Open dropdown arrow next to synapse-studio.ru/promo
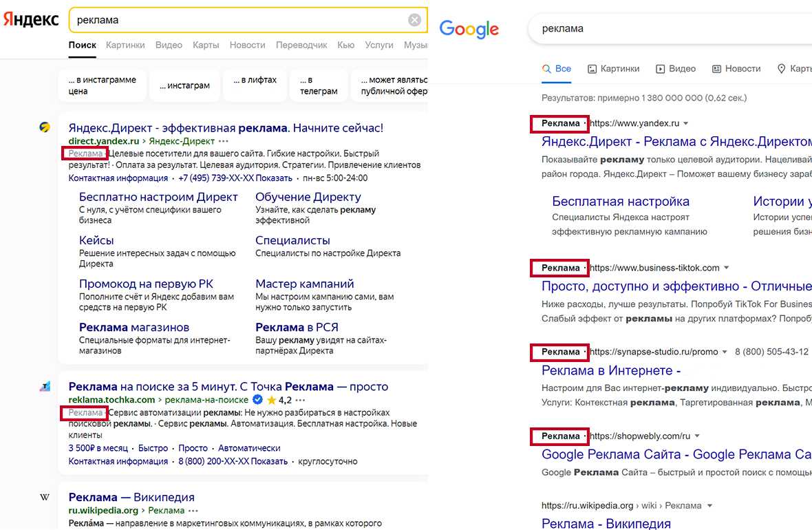Screen dimensions: 812x530 pos(725,352)
